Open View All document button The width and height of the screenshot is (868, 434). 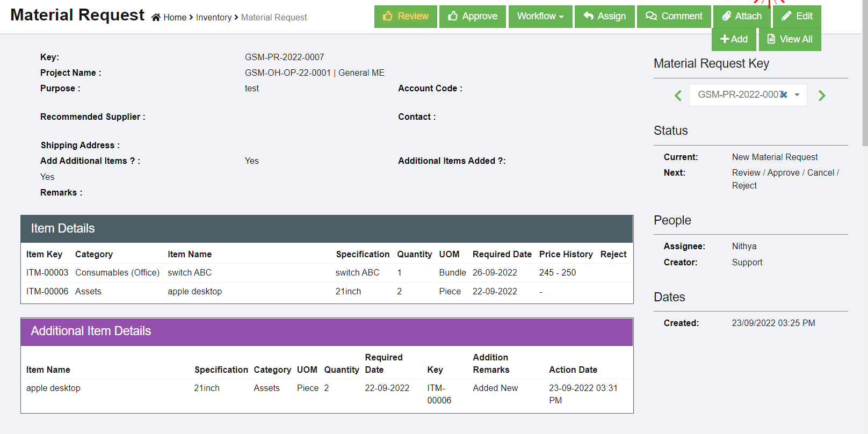[790, 39]
